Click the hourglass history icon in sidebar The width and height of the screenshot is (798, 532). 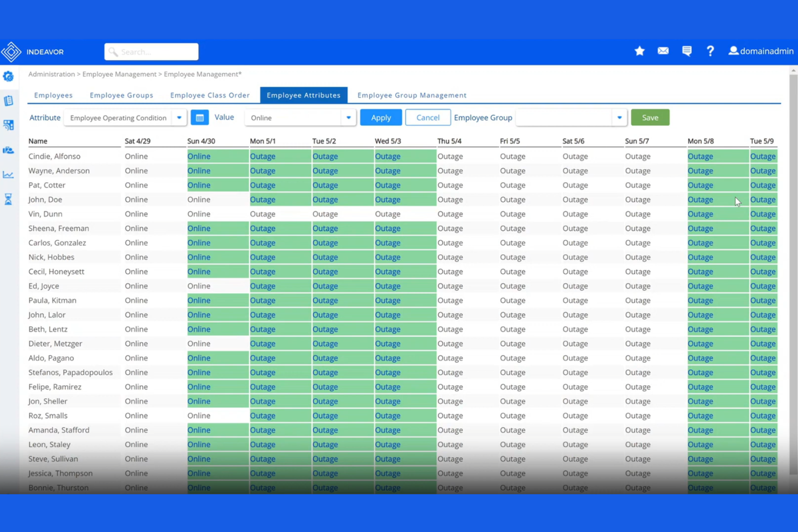click(9, 199)
